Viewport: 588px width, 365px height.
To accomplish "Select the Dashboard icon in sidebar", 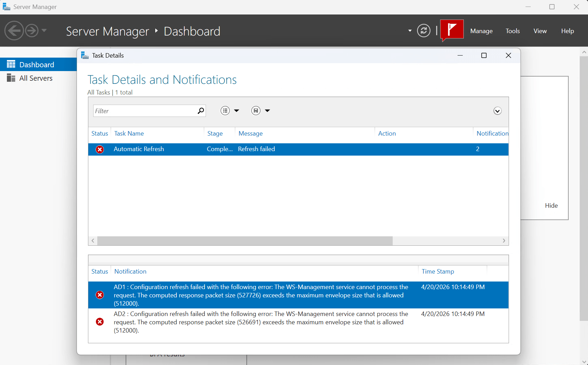I will click(11, 65).
